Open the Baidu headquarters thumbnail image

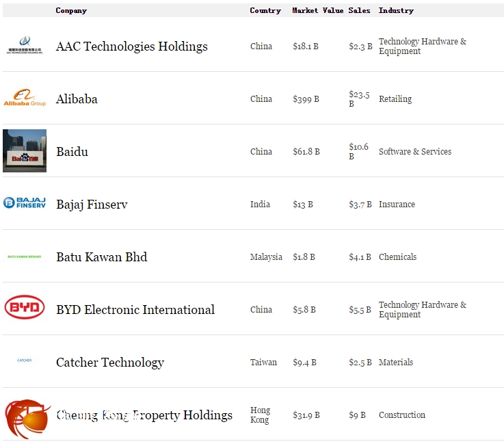coord(25,151)
